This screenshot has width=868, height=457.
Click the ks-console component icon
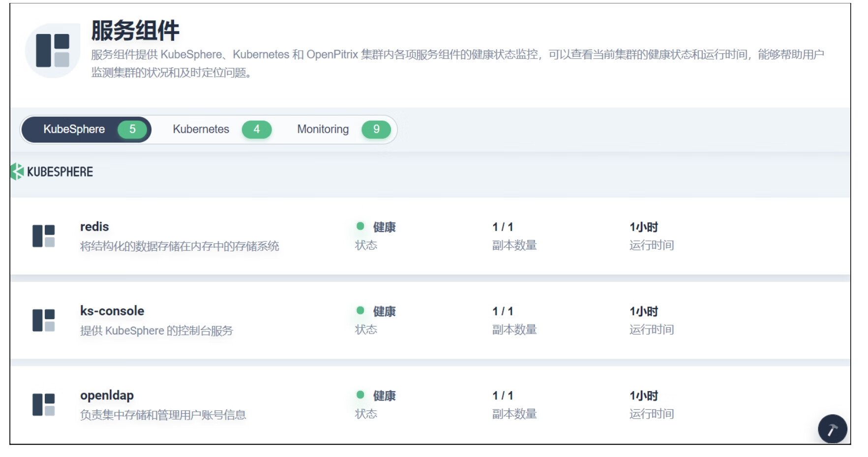click(43, 320)
